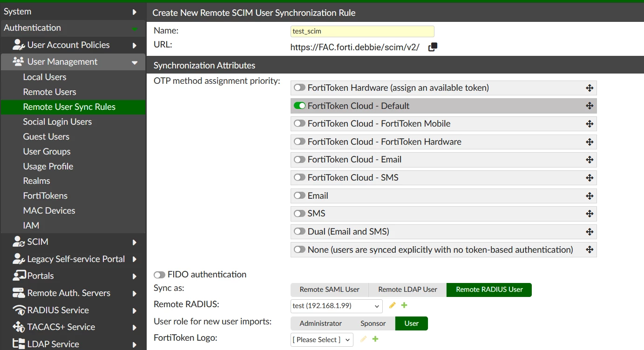Select Sync as Remote RADIUS User
This screenshot has height=350, width=644.
pyautogui.click(x=489, y=289)
